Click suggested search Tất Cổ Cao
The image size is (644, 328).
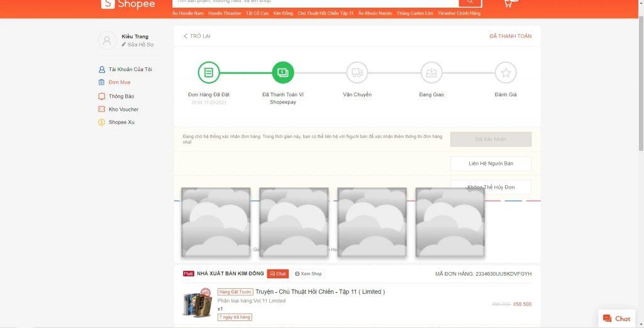coord(257,14)
